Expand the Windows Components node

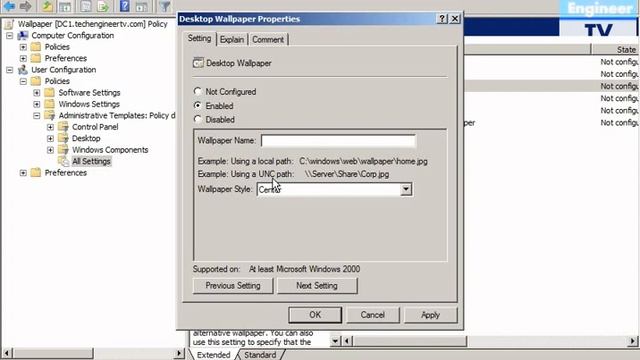(x=50, y=150)
